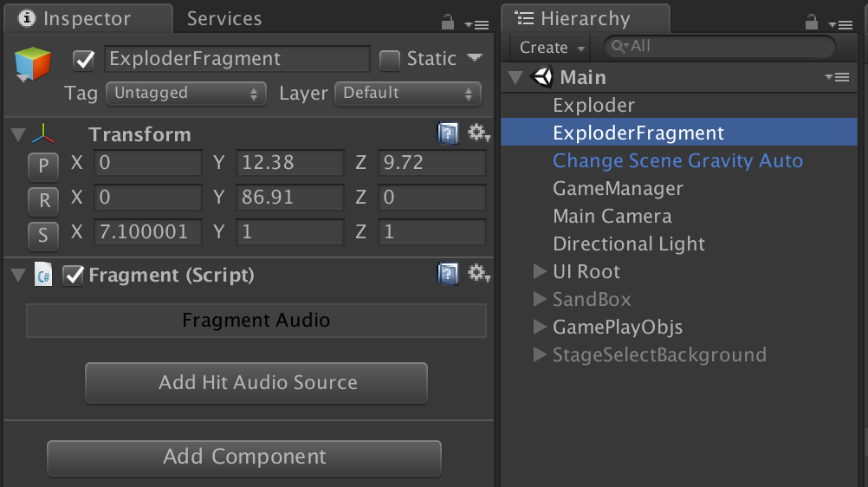
Task: Click the Add Hit Audio Source button
Action: pos(256,383)
